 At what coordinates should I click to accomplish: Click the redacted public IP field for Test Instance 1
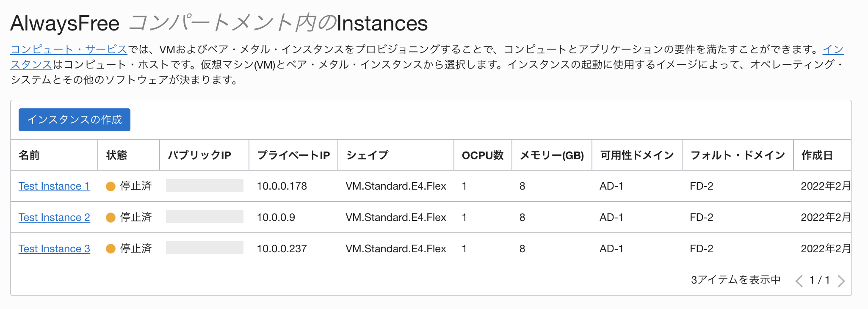tap(205, 186)
